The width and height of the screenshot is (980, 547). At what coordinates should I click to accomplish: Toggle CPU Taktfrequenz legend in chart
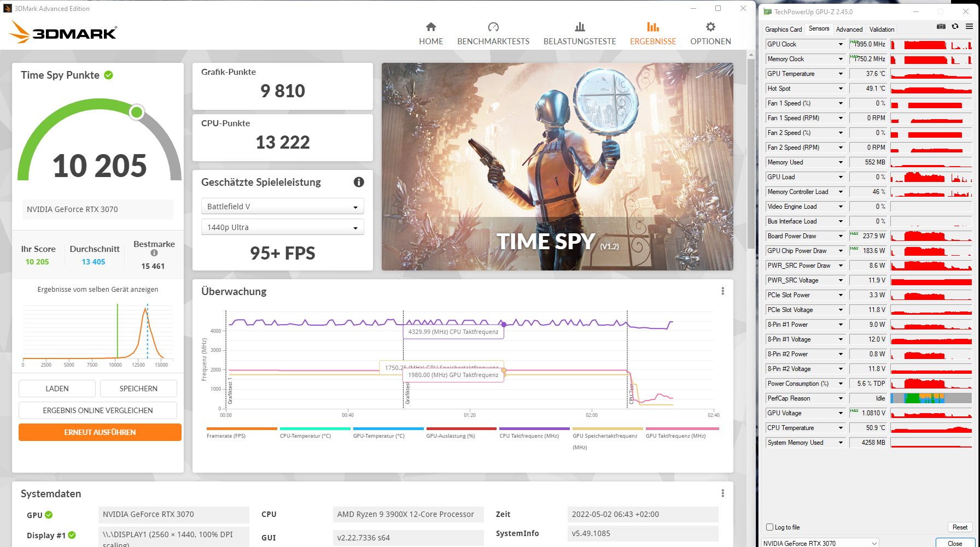[x=534, y=433]
